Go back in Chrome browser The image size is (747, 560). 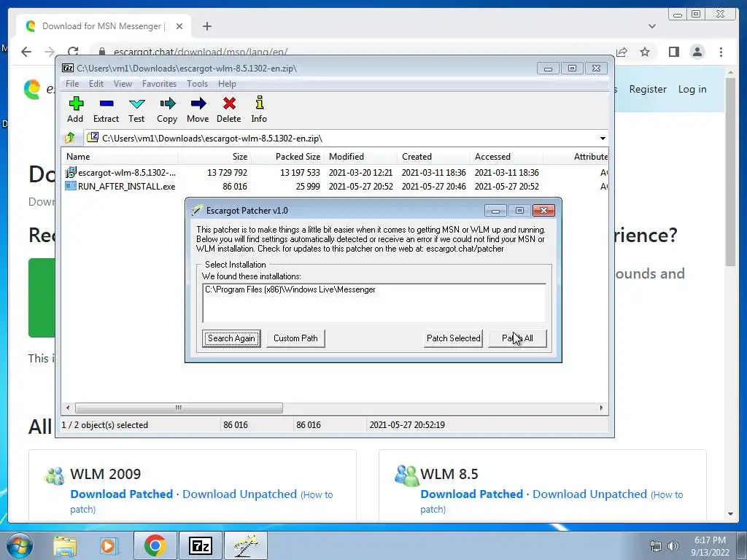pyautogui.click(x=26, y=52)
